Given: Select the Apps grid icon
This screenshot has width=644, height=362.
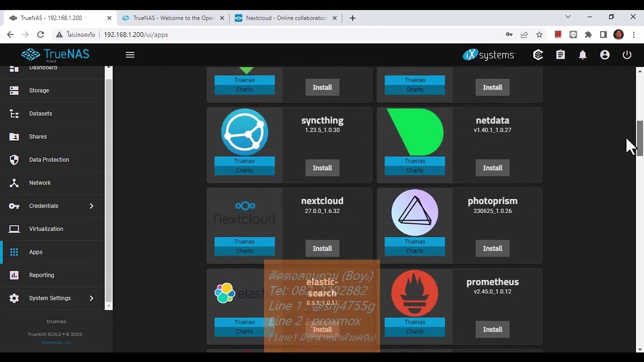Looking at the screenshot, I should coord(14,252).
